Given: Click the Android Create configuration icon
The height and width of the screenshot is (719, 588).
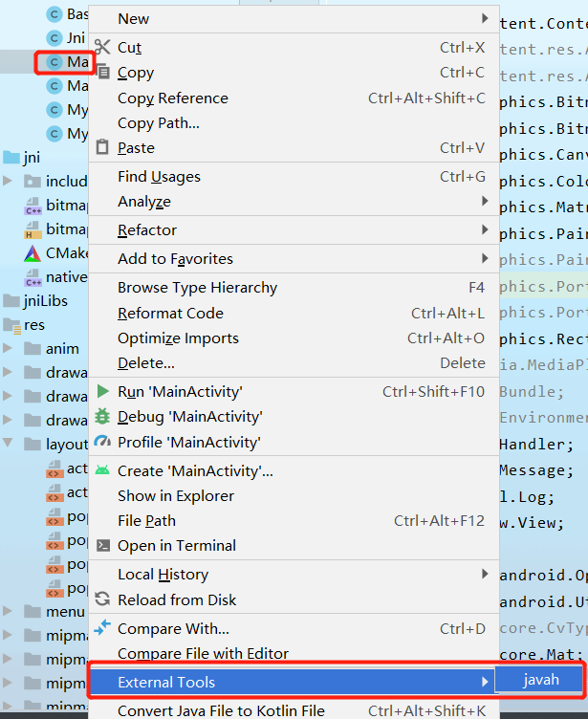Looking at the screenshot, I should click(x=102, y=470).
